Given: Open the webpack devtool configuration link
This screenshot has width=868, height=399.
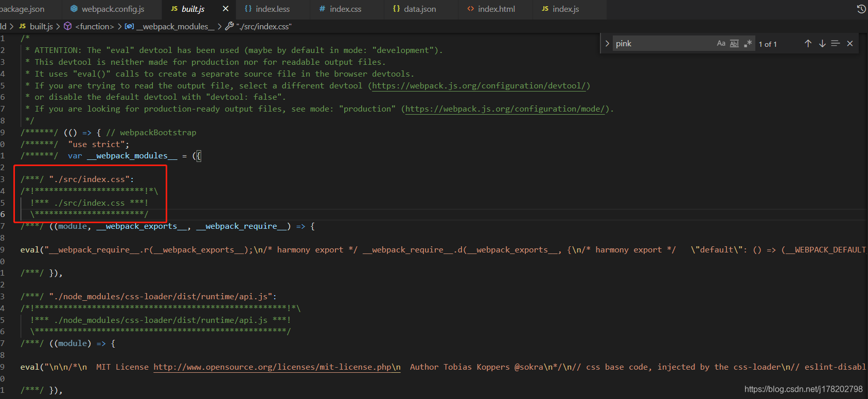Looking at the screenshot, I should [x=479, y=86].
